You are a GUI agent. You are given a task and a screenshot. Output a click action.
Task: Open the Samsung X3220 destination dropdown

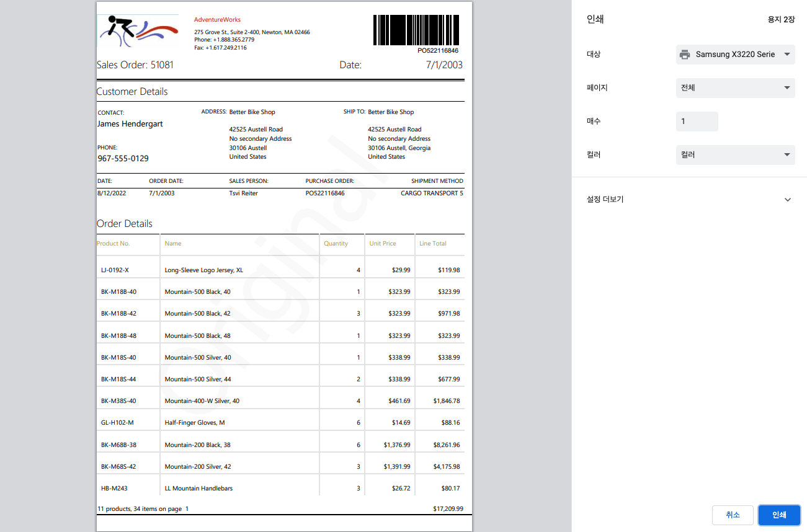click(x=734, y=55)
